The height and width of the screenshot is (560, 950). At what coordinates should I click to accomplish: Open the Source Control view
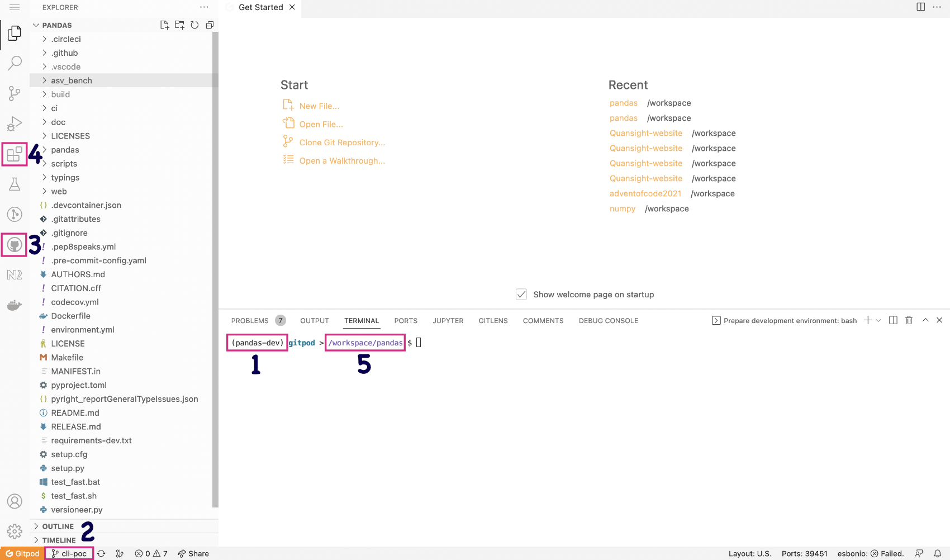pyautogui.click(x=15, y=93)
